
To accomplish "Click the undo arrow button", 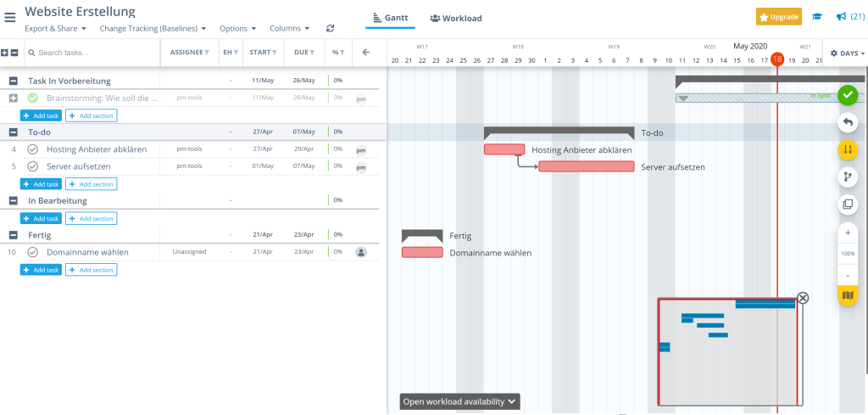I will pyautogui.click(x=848, y=123).
